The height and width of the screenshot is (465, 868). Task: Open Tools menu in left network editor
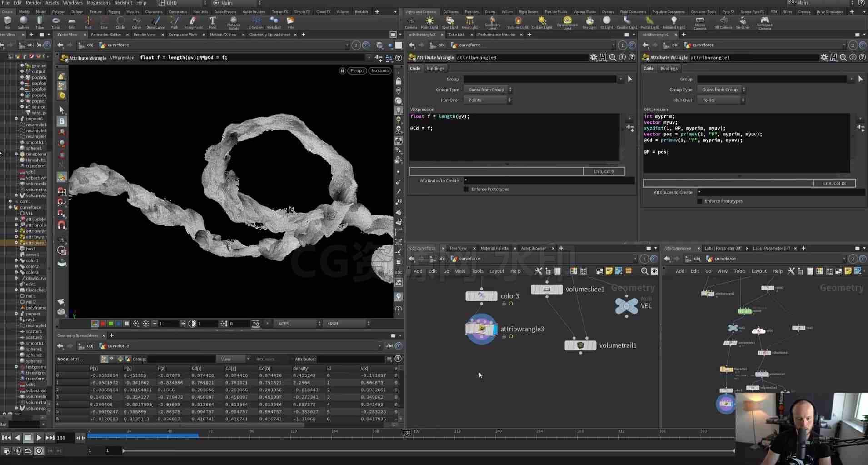477,271
